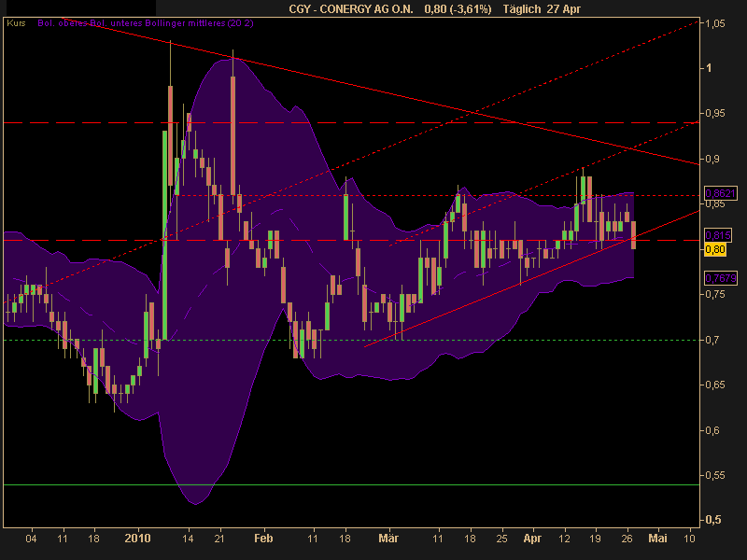Viewport: 747px width, 560px height.
Task: Click the '0,55' price axis label
Action: point(715,475)
